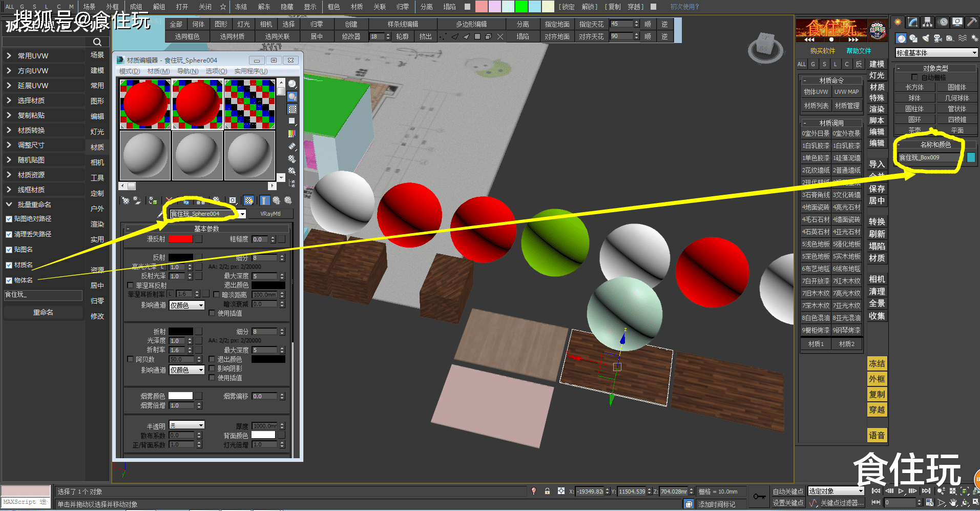The height and width of the screenshot is (511, 980).
Task: Click the play animation button
Action: tap(901, 491)
